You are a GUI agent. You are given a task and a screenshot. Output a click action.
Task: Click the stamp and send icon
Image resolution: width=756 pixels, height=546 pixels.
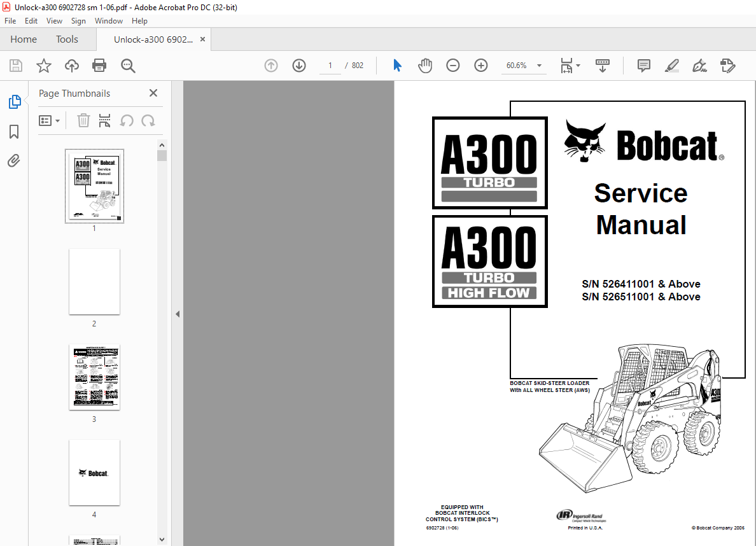point(727,66)
